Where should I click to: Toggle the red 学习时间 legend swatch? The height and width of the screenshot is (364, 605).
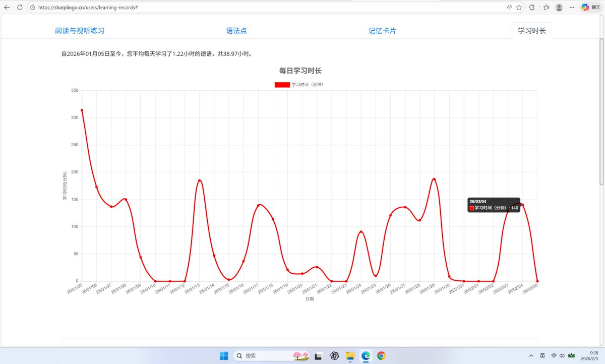pyautogui.click(x=282, y=85)
